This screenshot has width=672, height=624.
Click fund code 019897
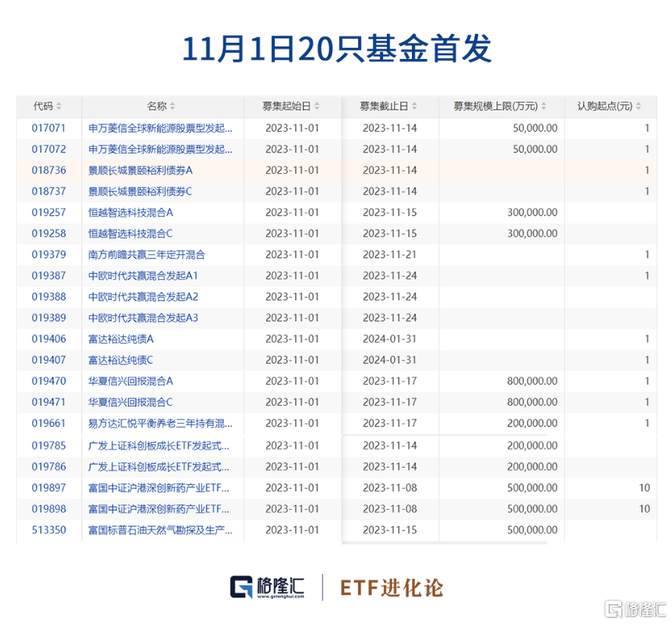click(49, 488)
